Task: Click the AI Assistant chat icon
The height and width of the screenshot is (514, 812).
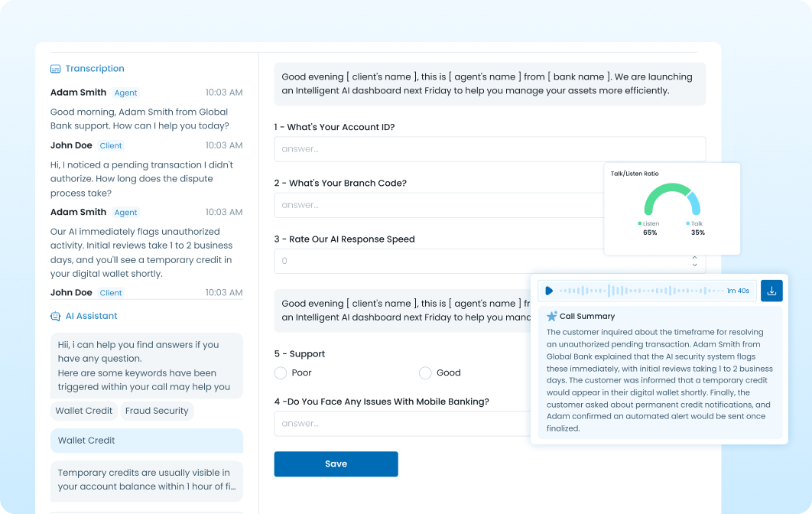Action: click(55, 316)
